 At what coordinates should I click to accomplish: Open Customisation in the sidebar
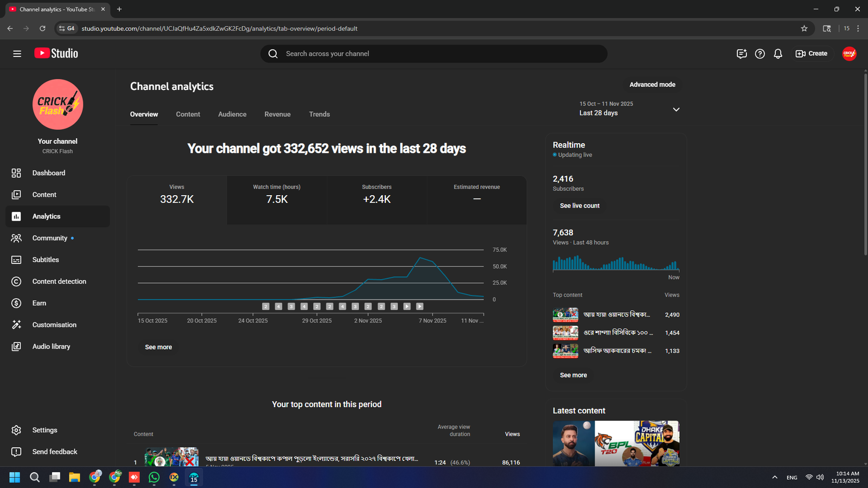pos(54,325)
